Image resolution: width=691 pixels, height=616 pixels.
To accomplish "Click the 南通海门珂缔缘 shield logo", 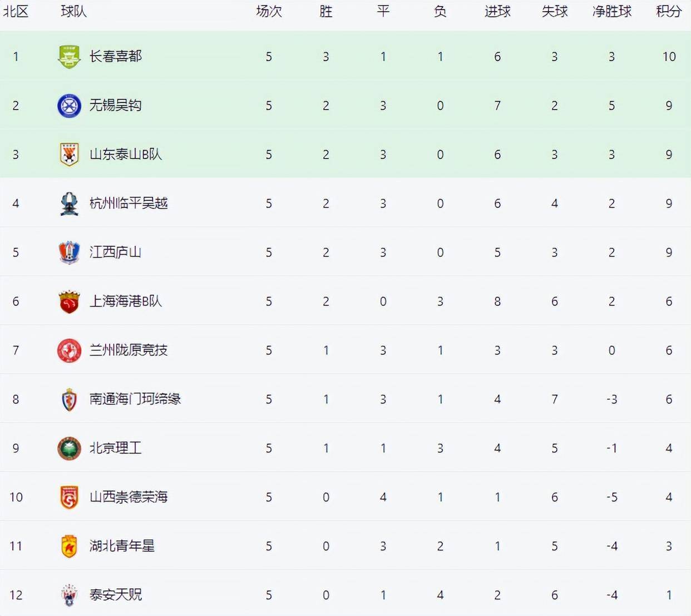I will [x=69, y=399].
